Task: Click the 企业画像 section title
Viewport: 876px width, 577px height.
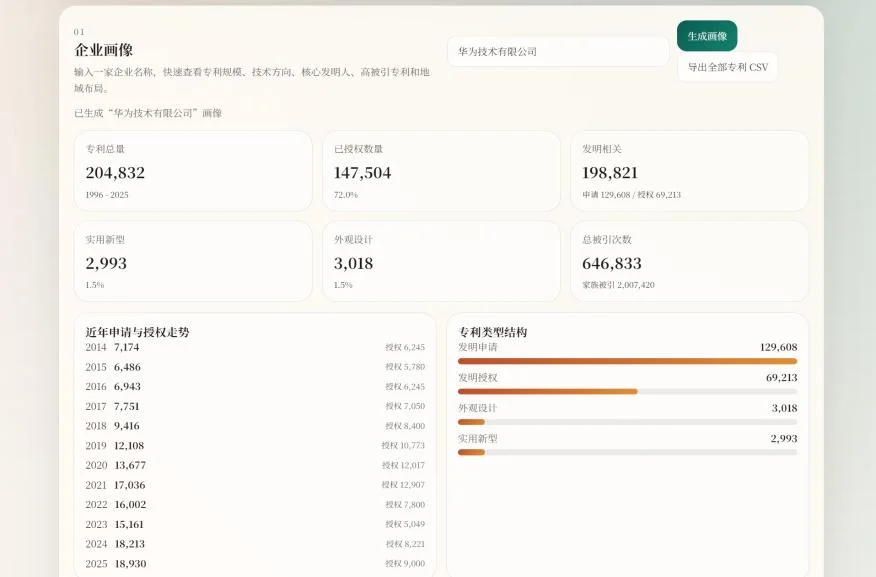Action: click(103, 50)
